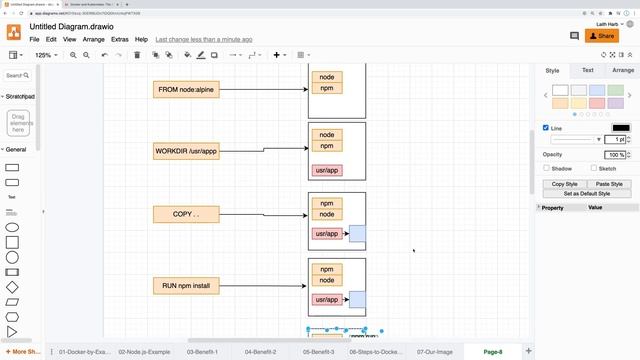The image size is (640, 360).
Task: Click the draw.io logo icon
Action: [x=14, y=32]
